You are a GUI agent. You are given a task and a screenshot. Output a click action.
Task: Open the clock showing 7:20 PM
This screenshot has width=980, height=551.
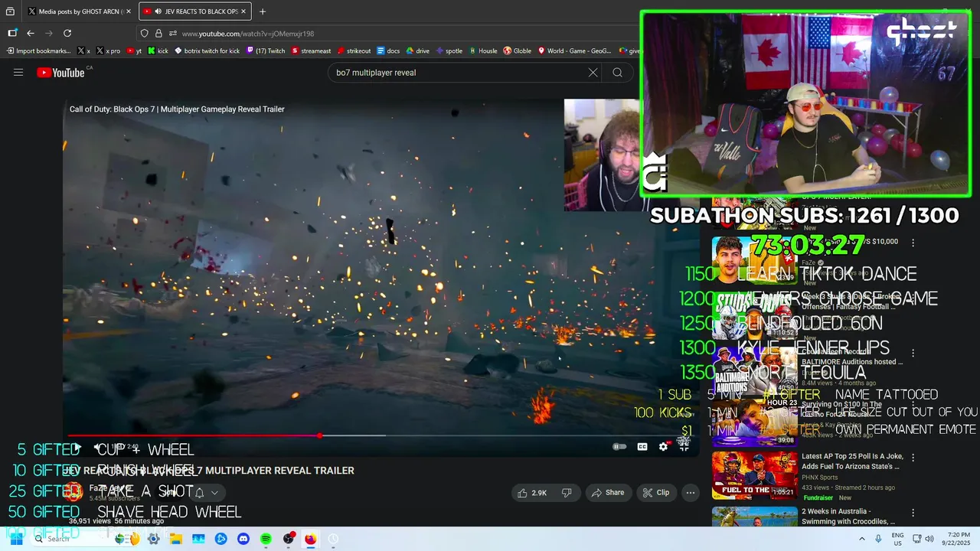coord(957,539)
